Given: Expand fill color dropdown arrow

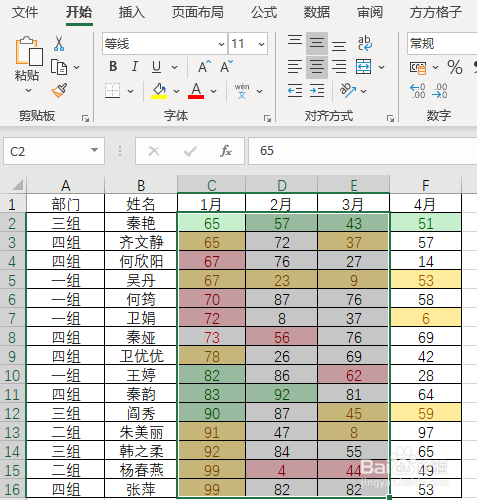Looking at the screenshot, I should click(176, 91).
